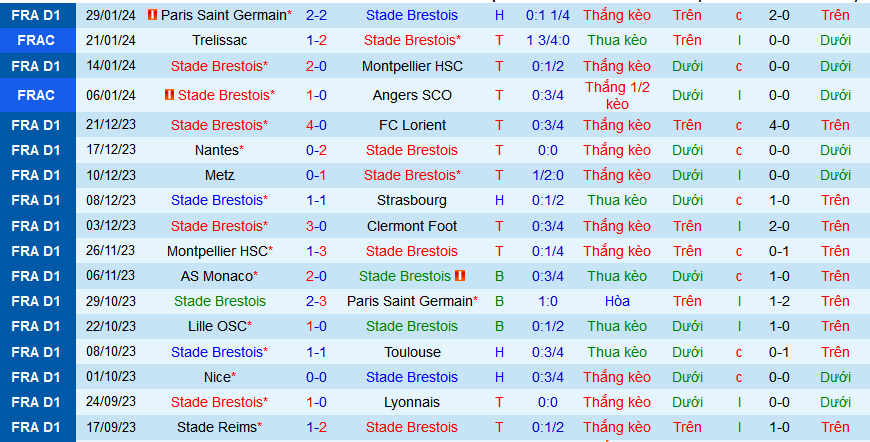Open Clermont Foot team page
Image resolution: width=870 pixels, height=442 pixels.
411,226
